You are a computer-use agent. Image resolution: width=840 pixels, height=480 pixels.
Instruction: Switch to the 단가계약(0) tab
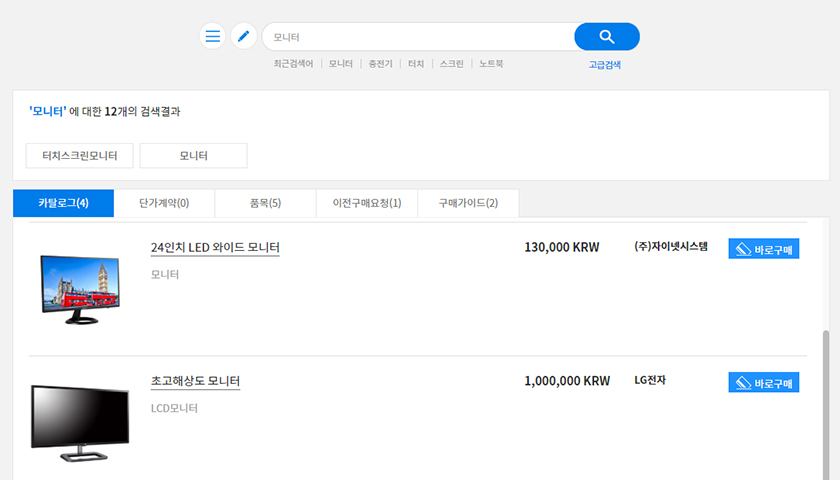(164, 203)
